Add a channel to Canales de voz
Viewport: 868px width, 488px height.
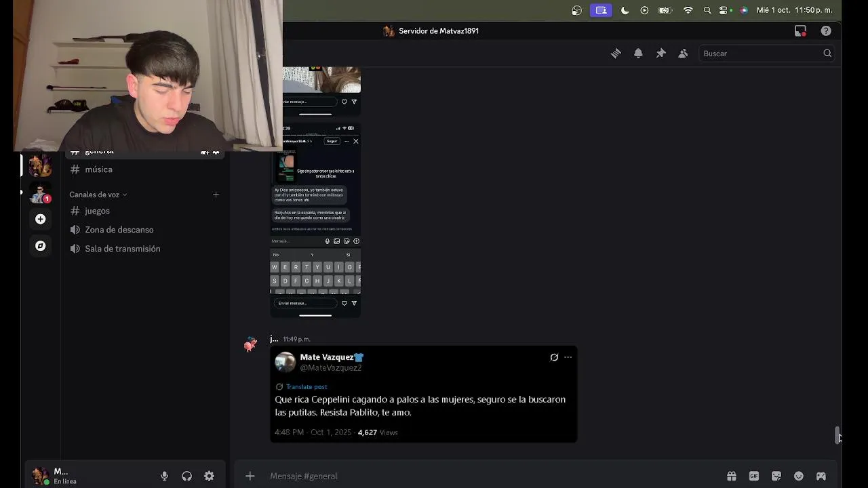coord(216,195)
